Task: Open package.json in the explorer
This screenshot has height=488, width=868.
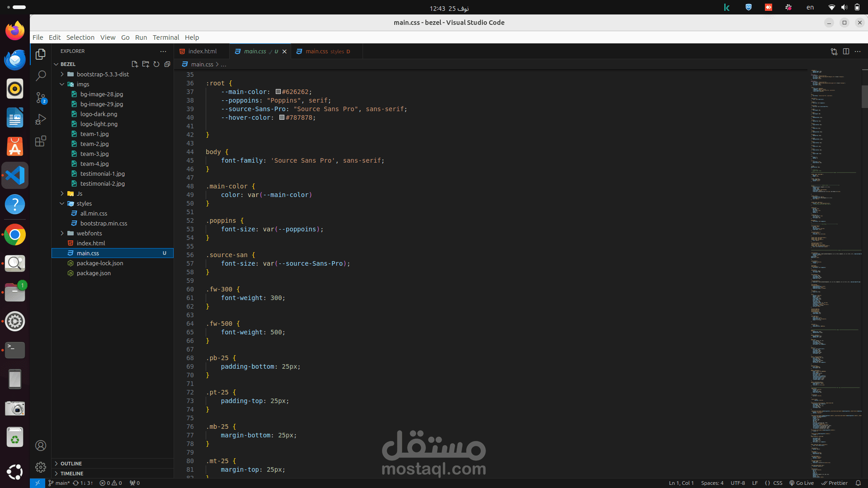Action: point(94,273)
